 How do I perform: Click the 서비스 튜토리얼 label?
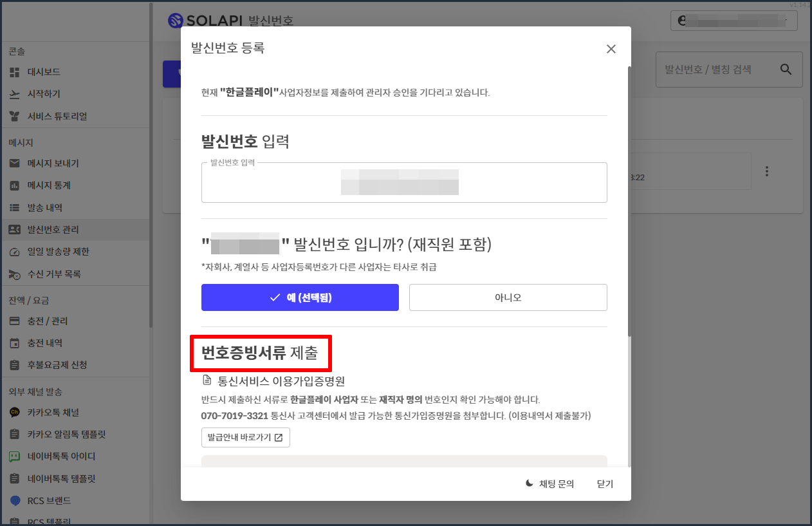pyautogui.click(x=57, y=117)
